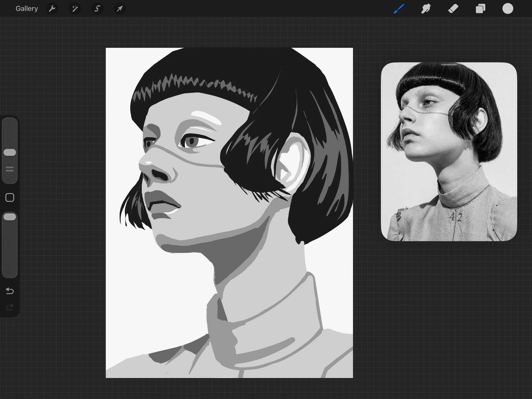Tap the sidebar double-line handle under size slider
Image resolution: width=532 pixels, height=399 pixels.
click(10, 169)
